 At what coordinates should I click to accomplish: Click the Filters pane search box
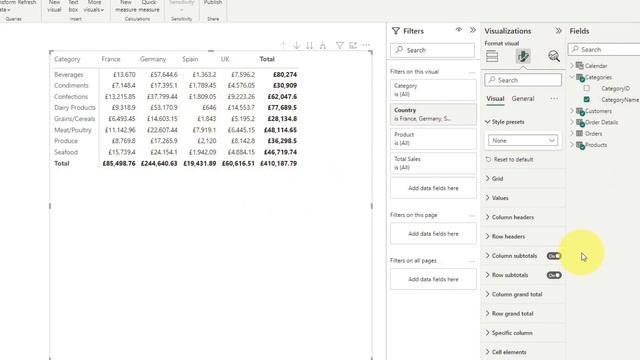[433, 50]
